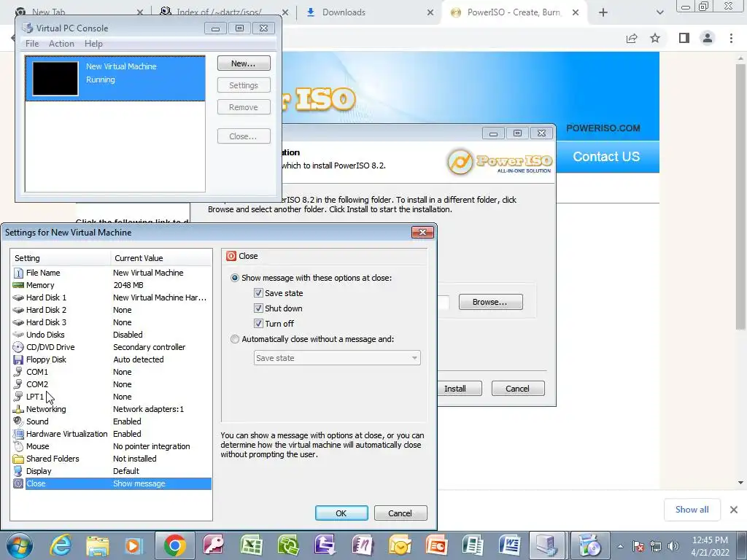Click the Chrome share page icon
The height and width of the screenshot is (560, 747).
click(x=632, y=38)
